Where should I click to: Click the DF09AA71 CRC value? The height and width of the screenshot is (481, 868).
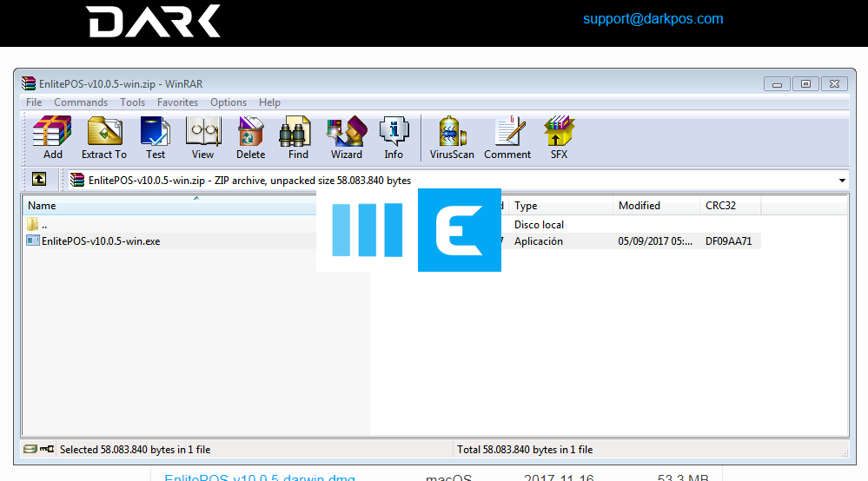click(x=728, y=241)
